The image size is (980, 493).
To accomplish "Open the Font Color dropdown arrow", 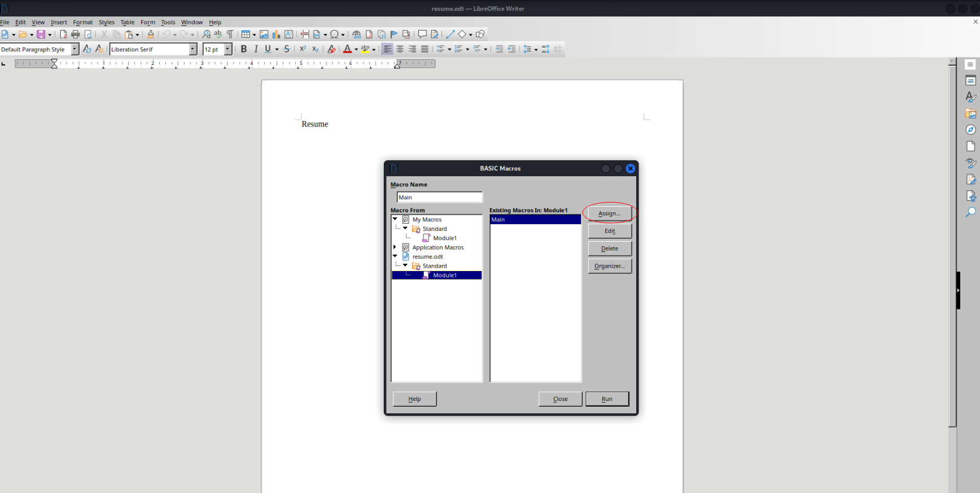I will pyautogui.click(x=356, y=50).
